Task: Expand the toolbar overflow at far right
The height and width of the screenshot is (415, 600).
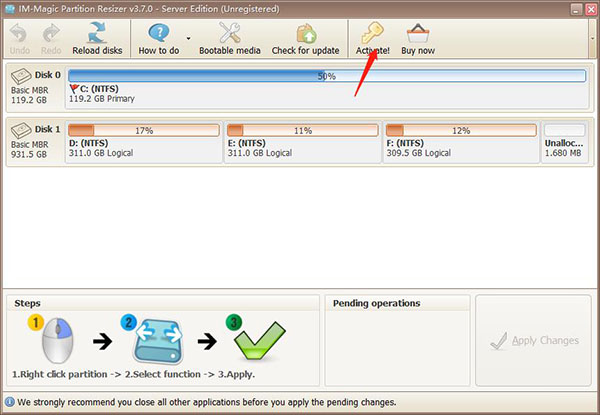Action: [590, 30]
